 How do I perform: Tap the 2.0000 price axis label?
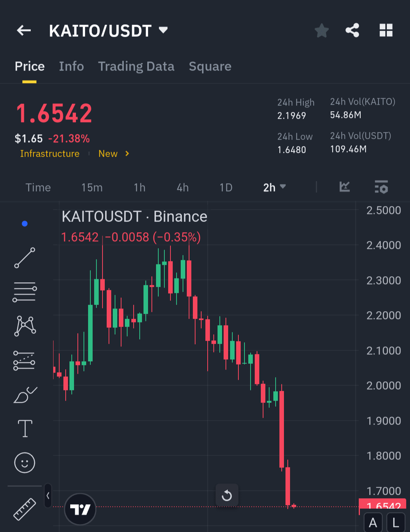(383, 386)
